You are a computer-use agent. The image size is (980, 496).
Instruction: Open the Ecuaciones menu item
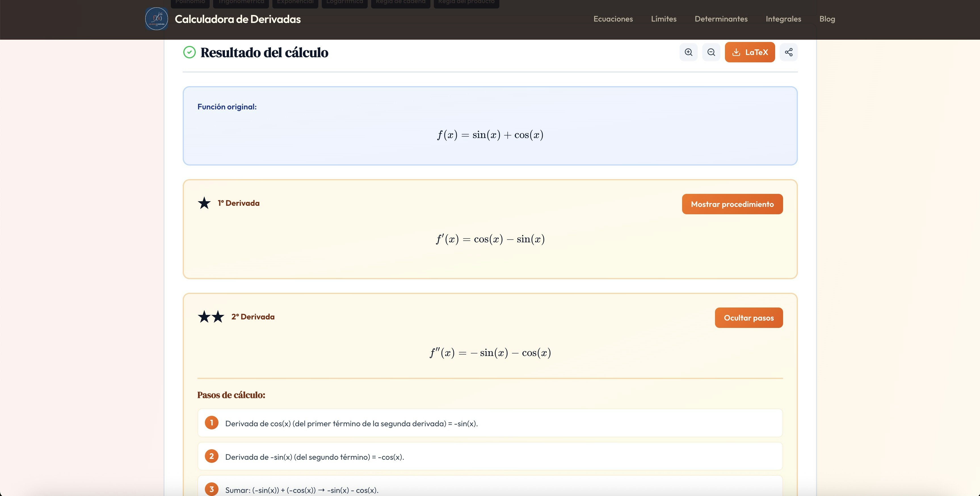pos(613,19)
